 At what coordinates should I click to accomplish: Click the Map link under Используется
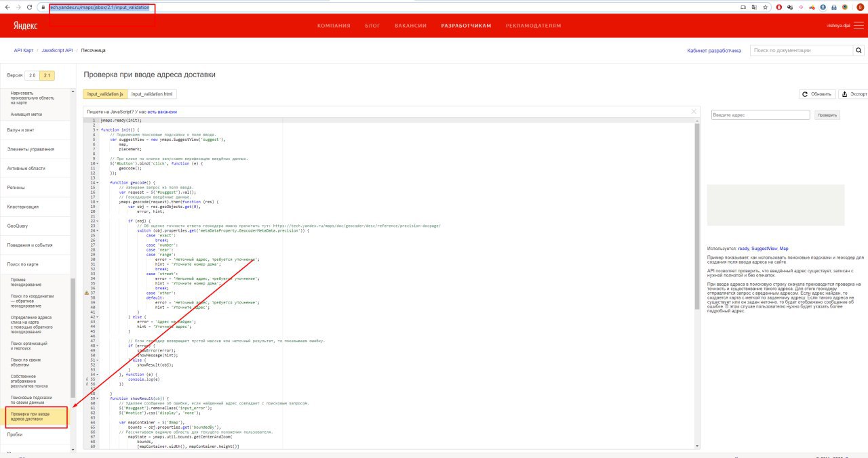tap(784, 249)
